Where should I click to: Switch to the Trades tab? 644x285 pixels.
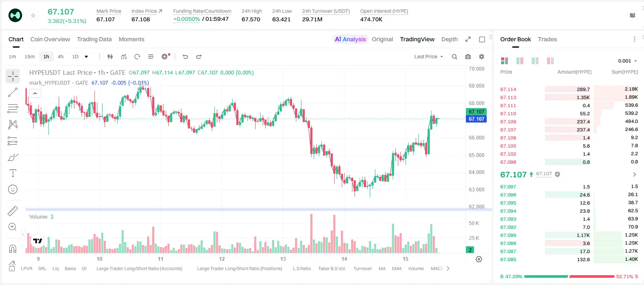point(548,39)
